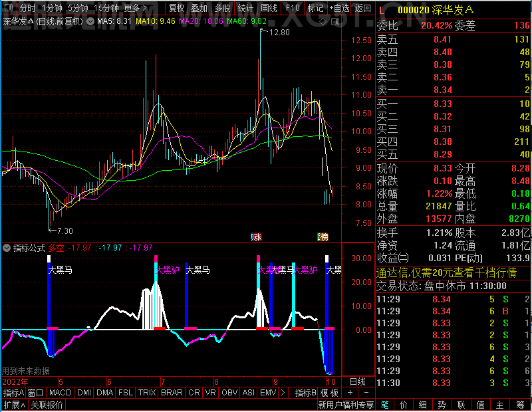Screen dimensions: 532x412
Task: Expand the 扩展 panel
Action: (x=15, y=405)
